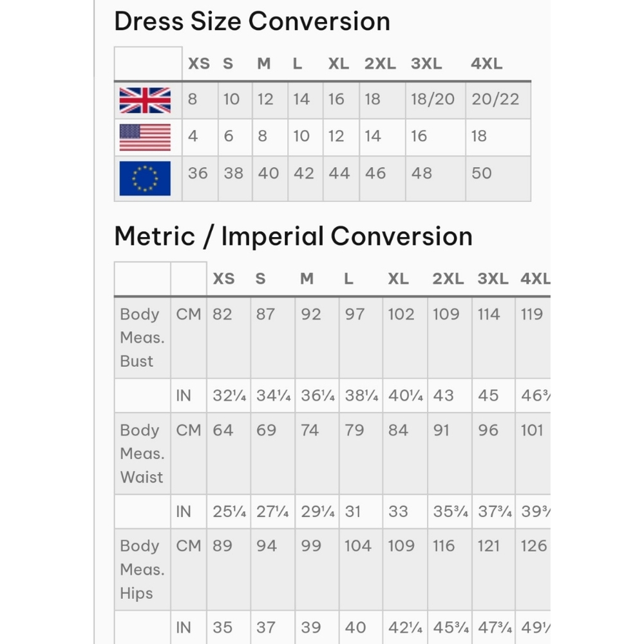
Task: Select the Body Meas. Hips row label
Action: [142, 569]
